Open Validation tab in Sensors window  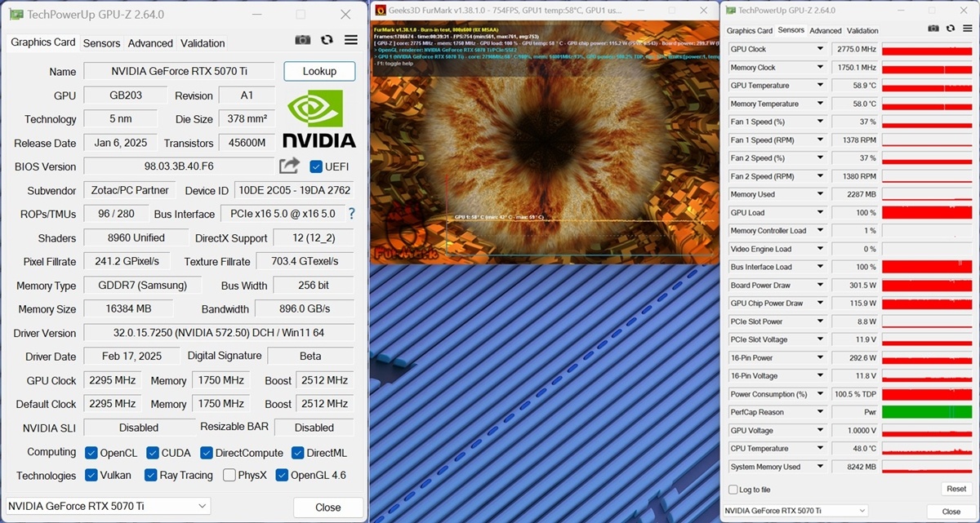(862, 31)
